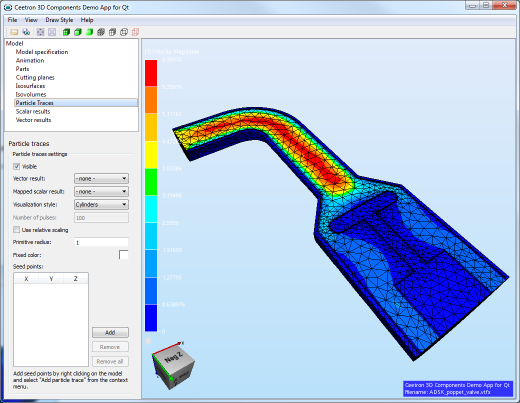Click the outline-only cube draw style icon
The width and height of the screenshot is (520, 403).
(x=124, y=32)
